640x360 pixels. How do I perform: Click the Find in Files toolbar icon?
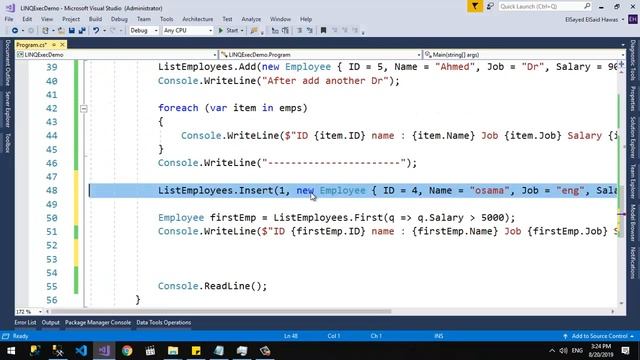(x=254, y=31)
